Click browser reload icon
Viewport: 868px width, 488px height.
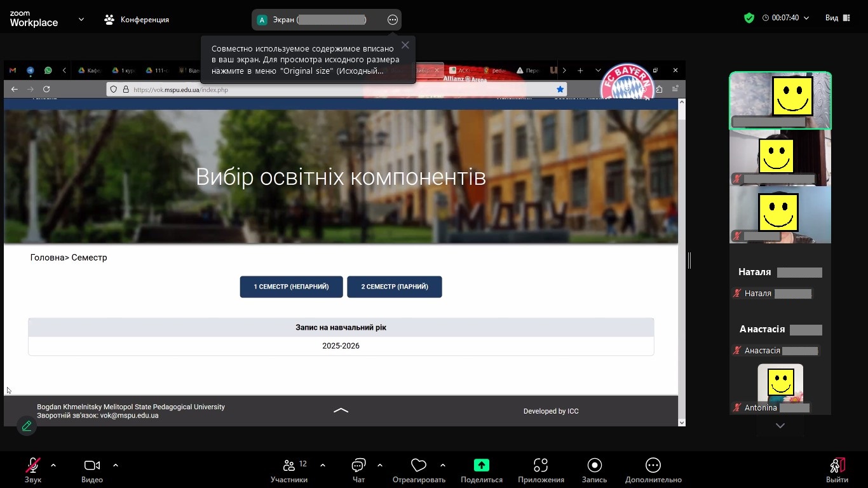[46, 89]
